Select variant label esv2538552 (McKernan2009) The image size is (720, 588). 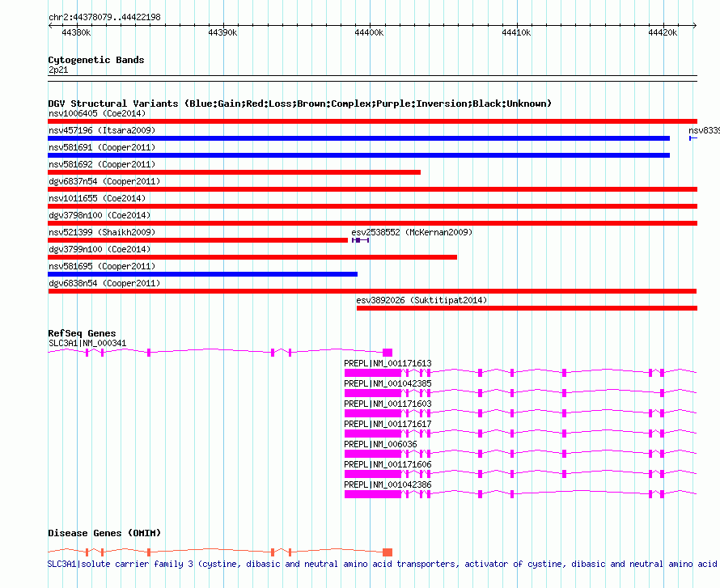point(412,232)
